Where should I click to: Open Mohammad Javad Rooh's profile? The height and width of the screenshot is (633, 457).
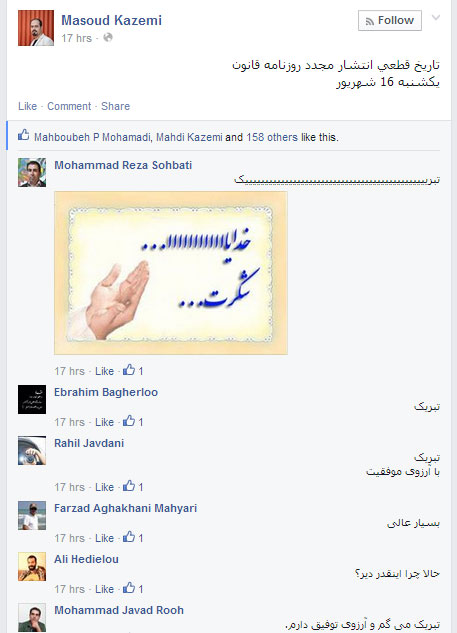119,610
